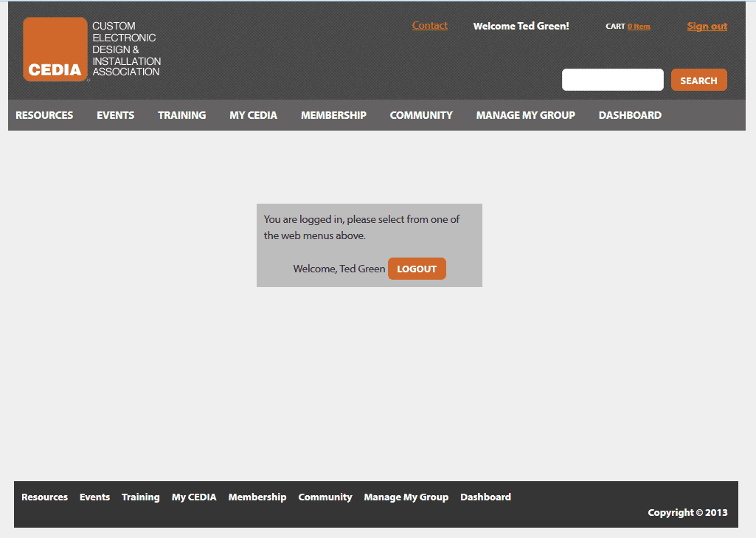
Task: Click the orange LOGOUT button
Action: (x=417, y=269)
